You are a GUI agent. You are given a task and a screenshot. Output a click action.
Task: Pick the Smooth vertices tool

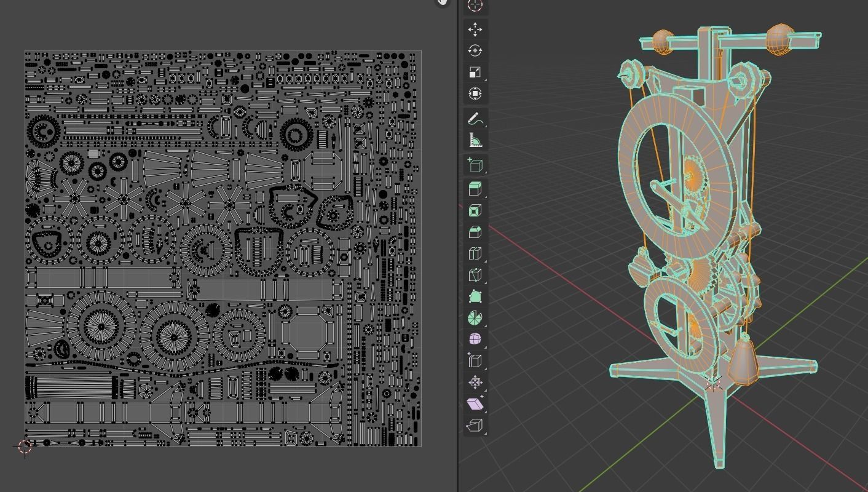[x=475, y=339]
